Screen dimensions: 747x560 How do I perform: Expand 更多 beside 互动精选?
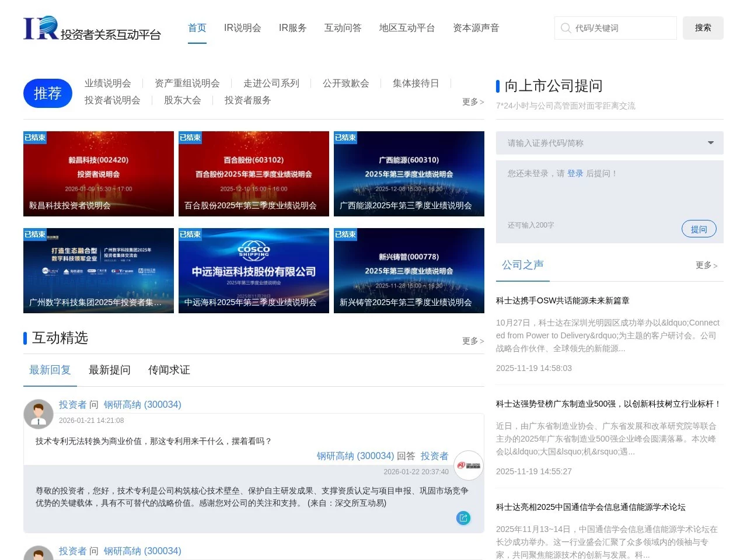click(x=473, y=341)
